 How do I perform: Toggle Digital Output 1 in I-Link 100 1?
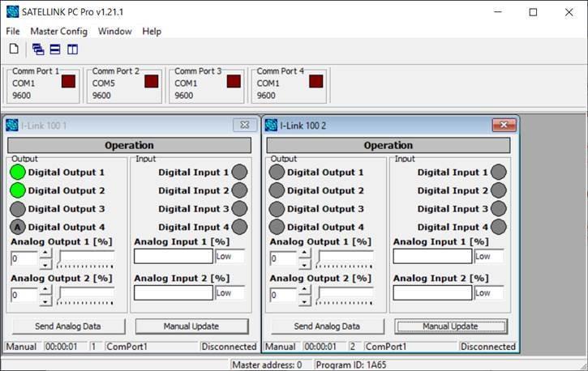[x=18, y=172]
